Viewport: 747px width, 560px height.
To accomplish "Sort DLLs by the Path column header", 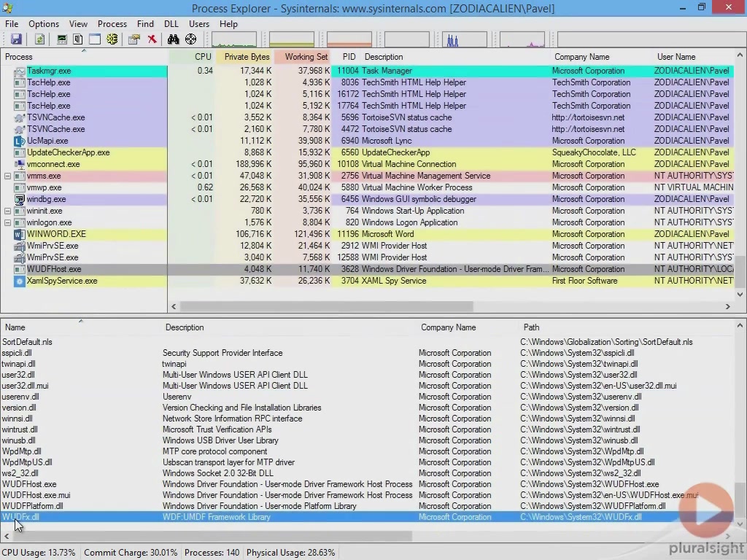I will click(627, 327).
